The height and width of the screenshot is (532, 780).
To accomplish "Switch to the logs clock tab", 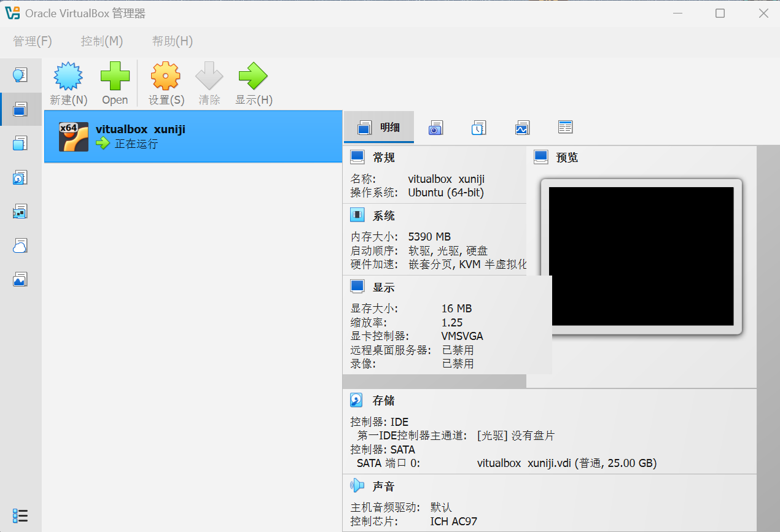I will pyautogui.click(x=478, y=128).
